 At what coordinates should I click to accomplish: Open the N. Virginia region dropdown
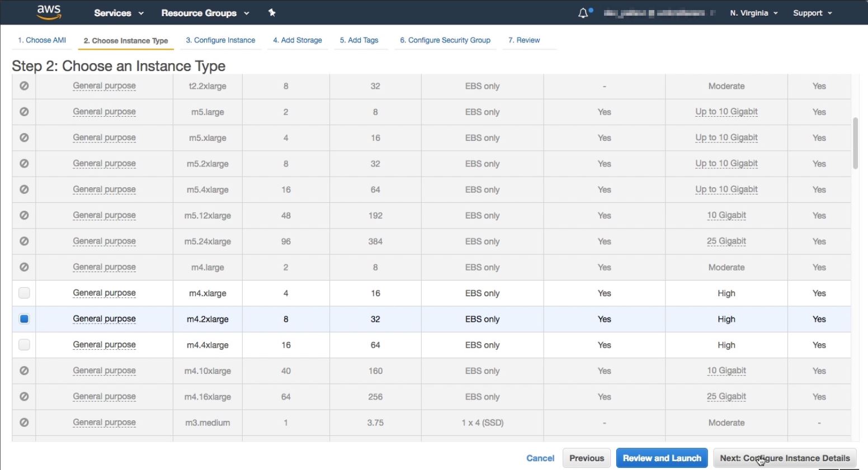754,13
